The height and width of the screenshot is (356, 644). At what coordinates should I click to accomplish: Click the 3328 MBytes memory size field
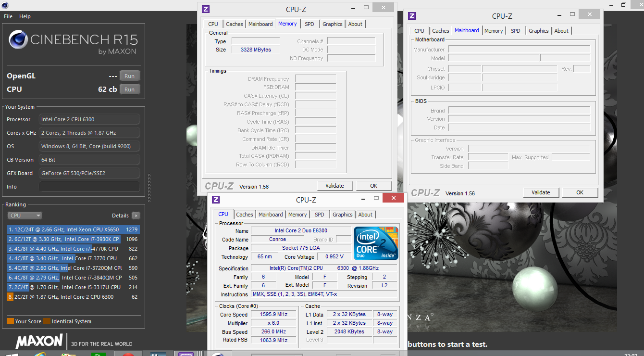tap(256, 50)
